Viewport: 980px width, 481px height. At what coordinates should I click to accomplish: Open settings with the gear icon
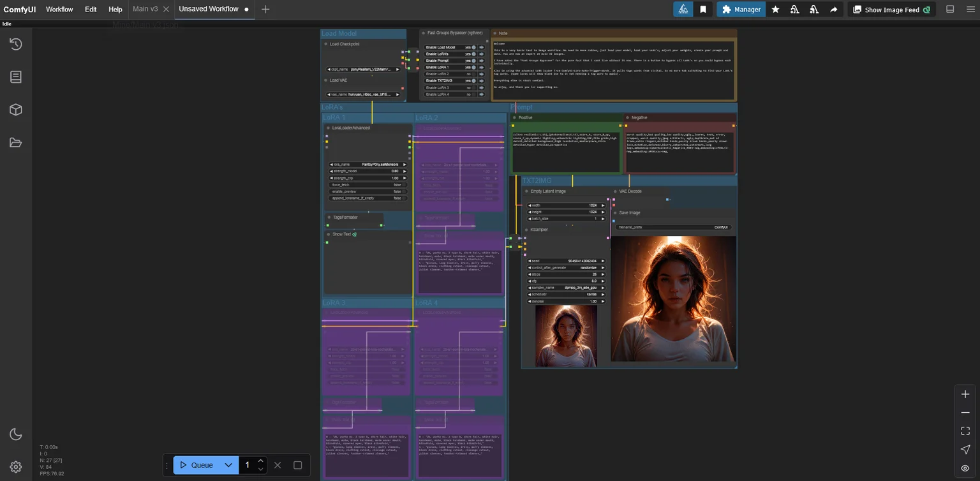pyautogui.click(x=16, y=467)
